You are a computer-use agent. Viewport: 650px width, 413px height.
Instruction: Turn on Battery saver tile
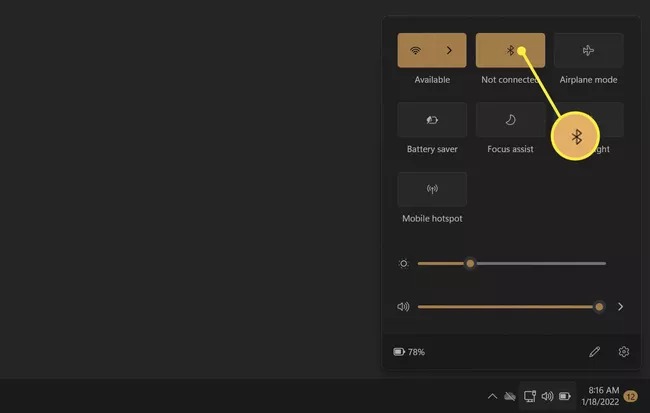pyautogui.click(x=432, y=120)
